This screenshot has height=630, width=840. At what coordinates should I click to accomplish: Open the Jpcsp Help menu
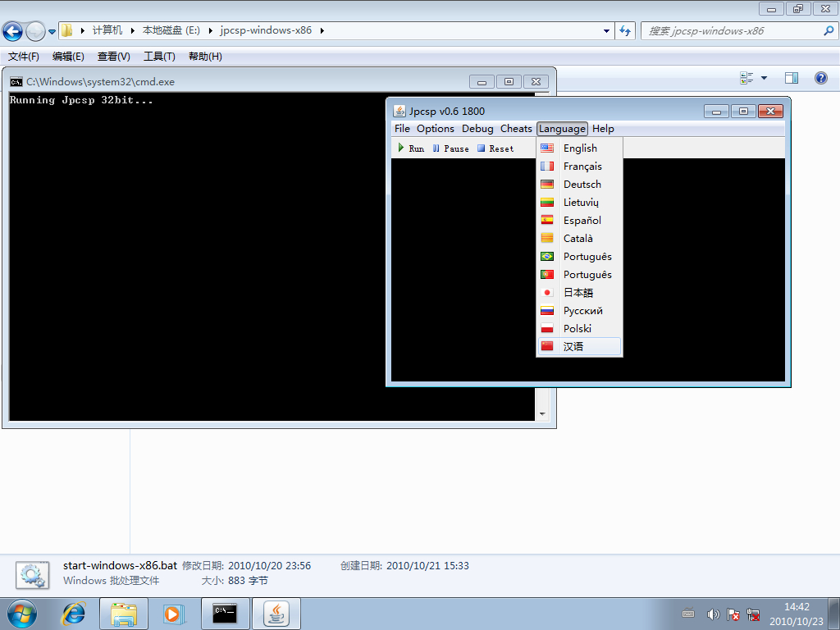[603, 129]
